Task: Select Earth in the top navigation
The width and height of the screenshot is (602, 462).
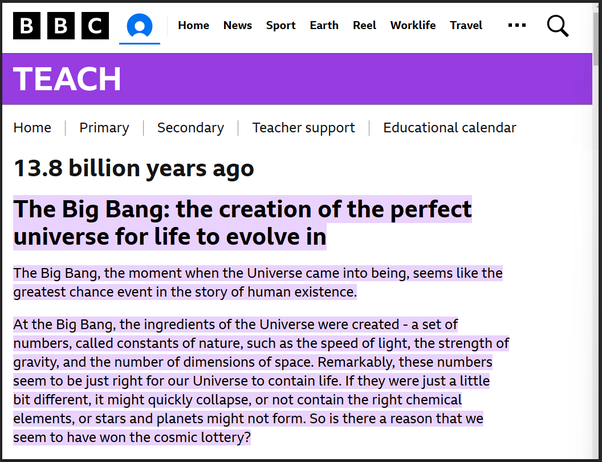Action: 324,26
